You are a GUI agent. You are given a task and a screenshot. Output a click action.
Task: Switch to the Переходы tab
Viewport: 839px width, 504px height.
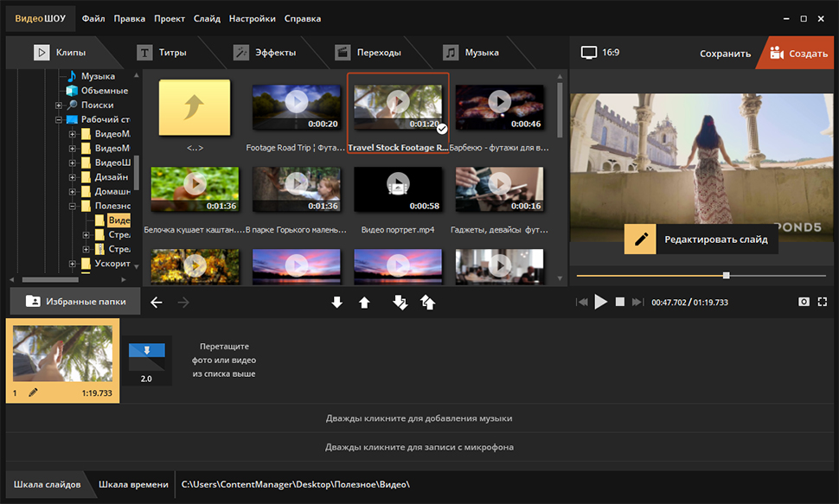click(x=368, y=53)
